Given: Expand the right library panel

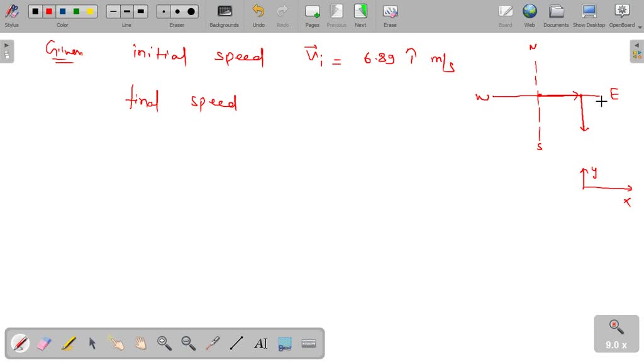Looking at the screenshot, I should 637,45.
